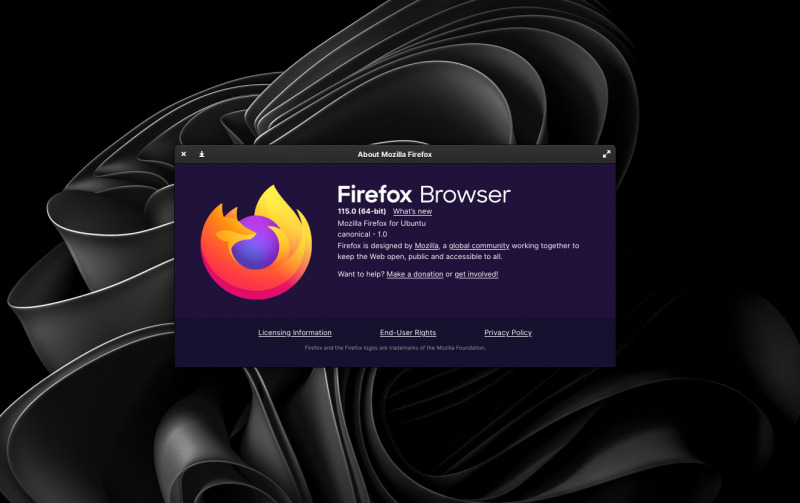Click the download arrow icon in titlebar
The width and height of the screenshot is (800, 503).
coord(202,154)
